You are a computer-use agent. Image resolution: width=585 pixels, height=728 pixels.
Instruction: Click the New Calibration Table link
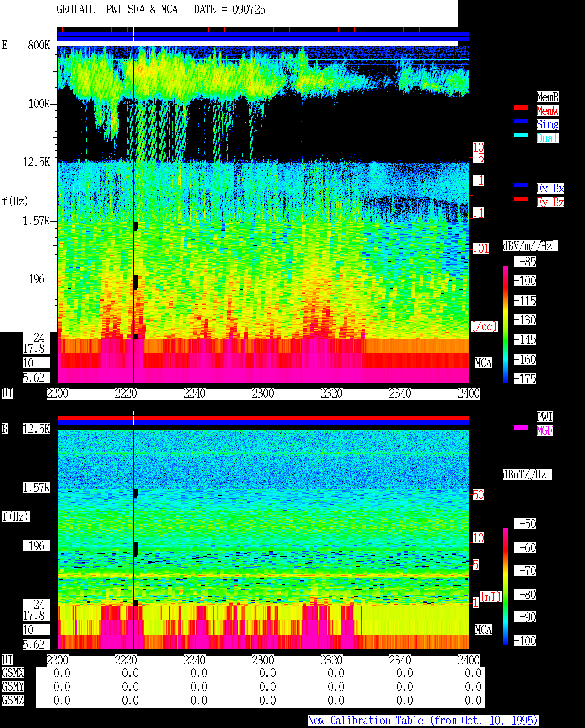pos(423,720)
